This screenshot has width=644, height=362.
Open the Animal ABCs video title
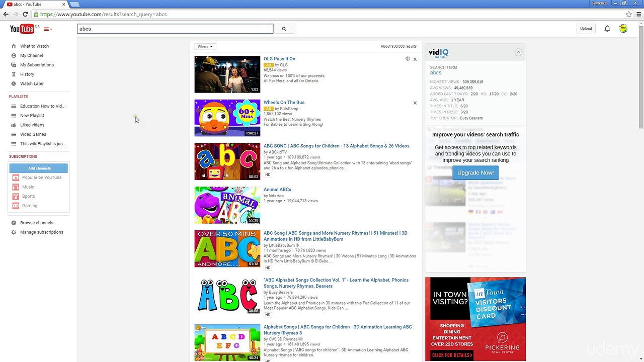[277, 190]
